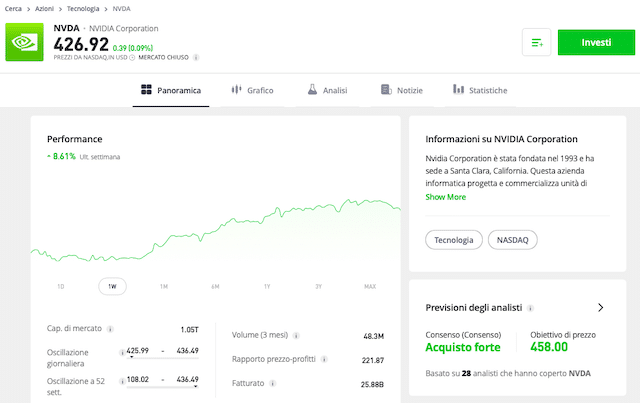The height and width of the screenshot is (403, 640).
Task: Go to Tecnologia breadcrumb link
Action: [83, 9]
